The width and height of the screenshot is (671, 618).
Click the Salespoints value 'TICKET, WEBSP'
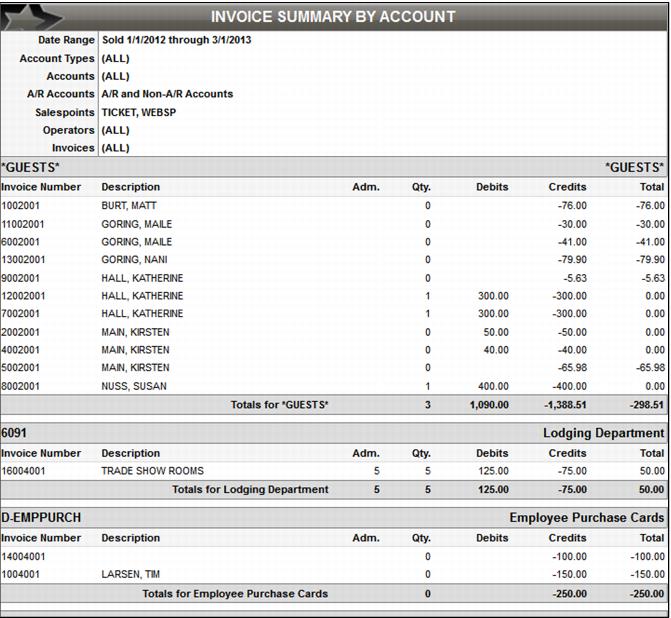pos(139,113)
